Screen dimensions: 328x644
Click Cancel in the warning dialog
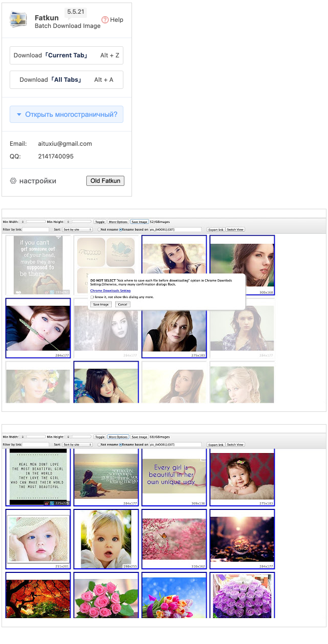[x=122, y=304]
